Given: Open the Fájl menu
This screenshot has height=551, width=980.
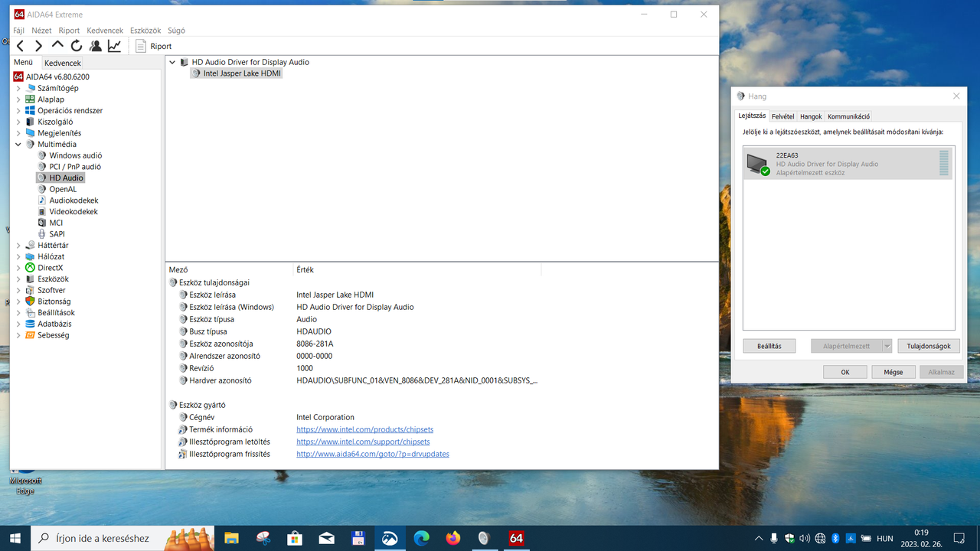Looking at the screenshot, I should click(x=19, y=31).
